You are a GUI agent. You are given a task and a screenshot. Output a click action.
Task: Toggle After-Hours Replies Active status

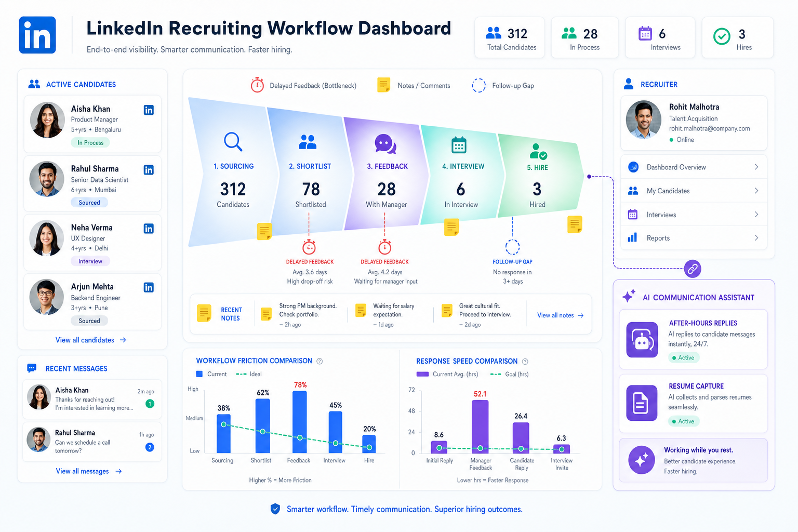click(684, 358)
